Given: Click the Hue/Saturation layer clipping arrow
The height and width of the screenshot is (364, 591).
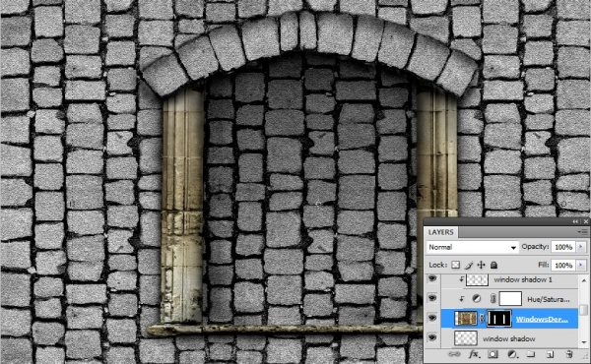Looking at the screenshot, I should coord(461,299).
